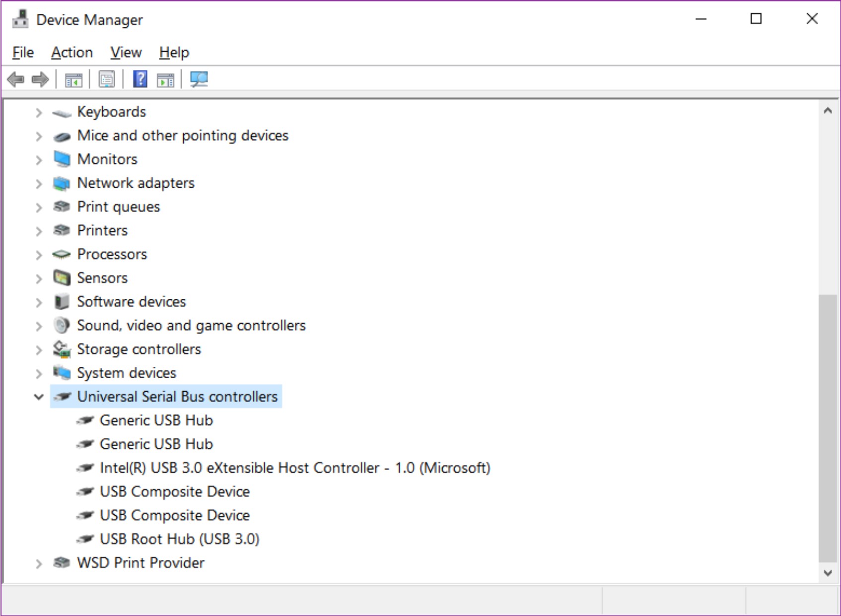Click the Network adapters category icon
The image size is (841, 616).
point(62,184)
